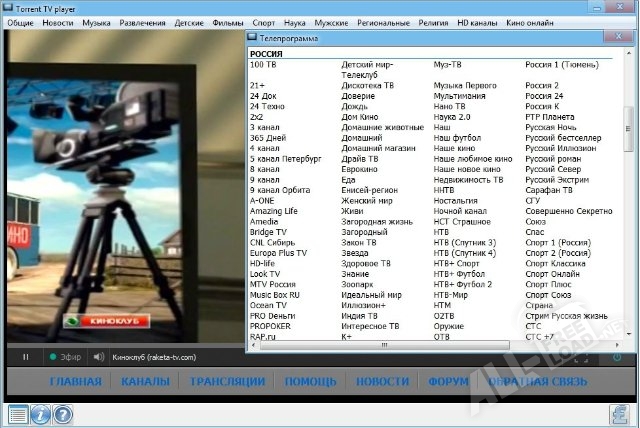Click the КАНАЛЫ navigation link
This screenshot has height=428, width=640.
[145, 382]
